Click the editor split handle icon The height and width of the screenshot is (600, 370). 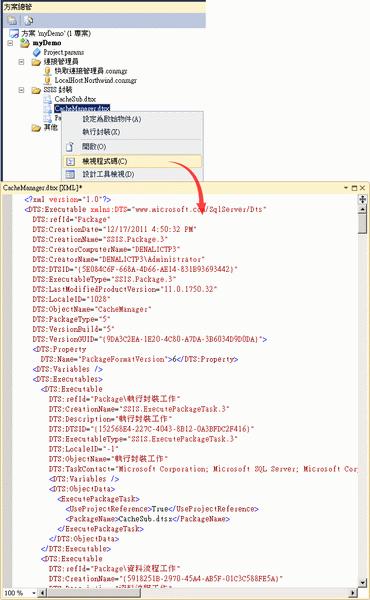coord(362,199)
